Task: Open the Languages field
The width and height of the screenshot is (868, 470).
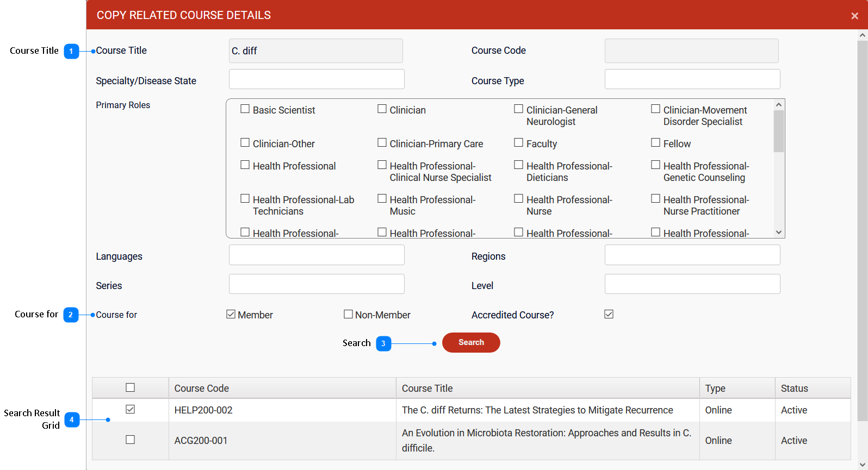Action: click(317, 255)
